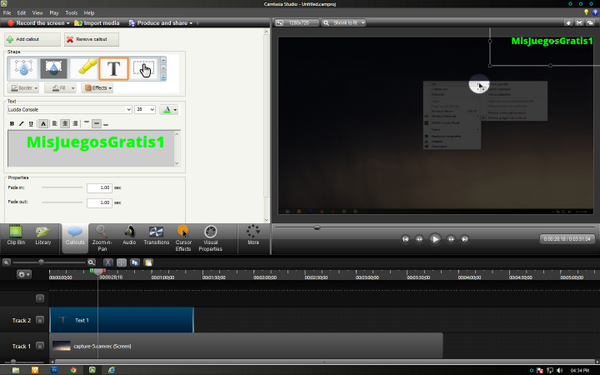The height and width of the screenshot is (375, 600).
Task: Open Produce and share dropdown
Action: pyautogui.click(x=160, y=23)
